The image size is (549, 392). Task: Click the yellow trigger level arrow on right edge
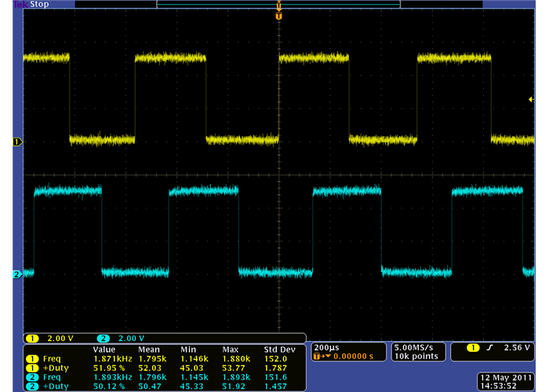[530, 98]
